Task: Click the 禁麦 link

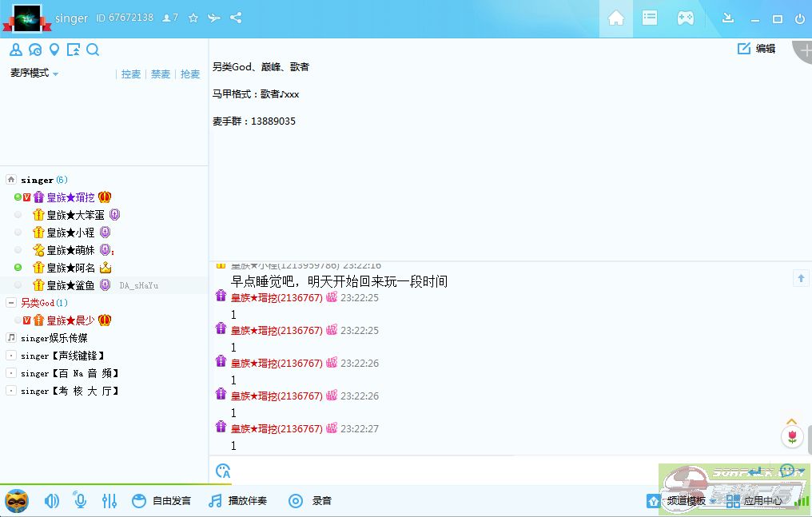Action: click(x=161, y=74)
